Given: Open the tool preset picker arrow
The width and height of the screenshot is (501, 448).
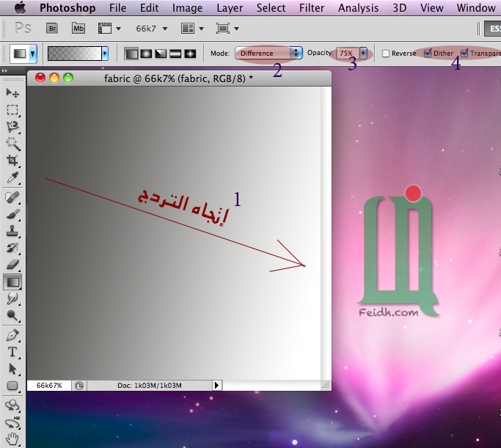Looking at the screenshot, I should [x=32, y=54].
